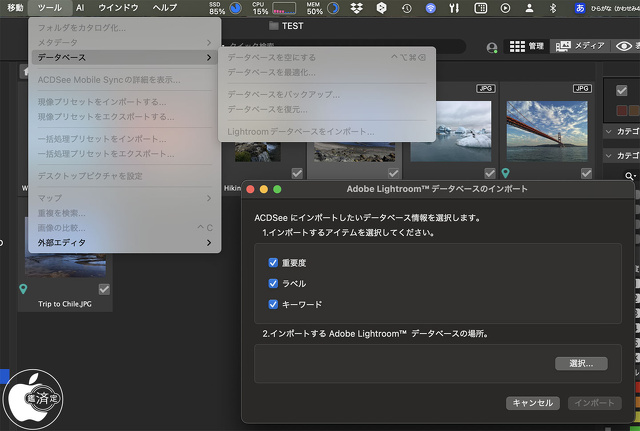Screen dimensions: 640x431
Task: Expand the メタデータ submenu arrow
Action: [x=209, y=42]
